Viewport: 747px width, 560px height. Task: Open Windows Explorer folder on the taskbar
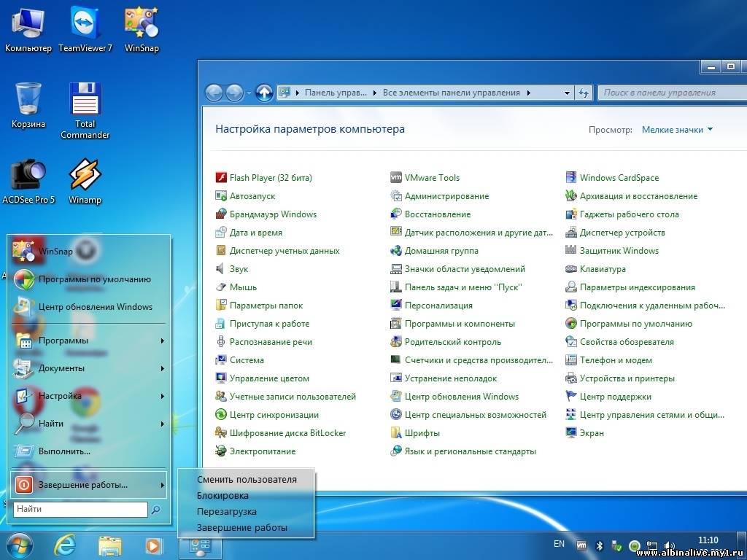pos(110,545)
